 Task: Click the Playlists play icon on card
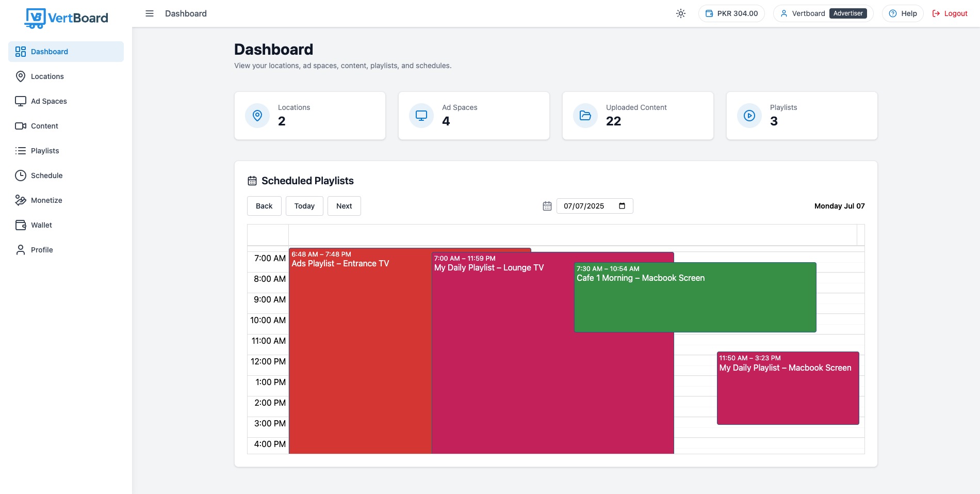[749, 116]
